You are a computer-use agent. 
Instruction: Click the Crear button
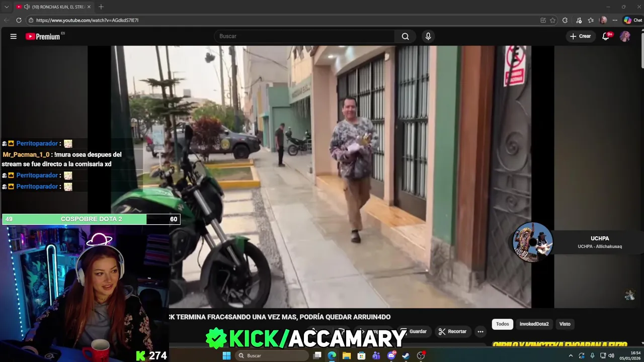(580, 36)
